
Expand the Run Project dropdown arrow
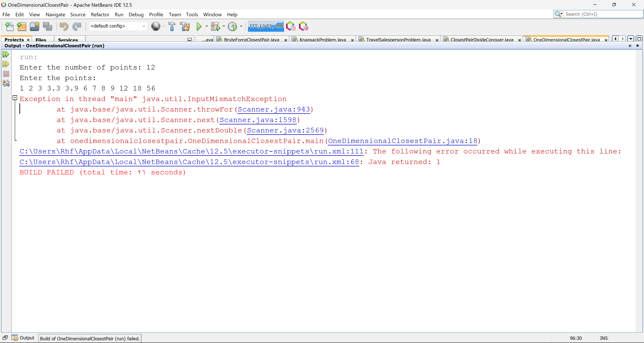[207, 26]
